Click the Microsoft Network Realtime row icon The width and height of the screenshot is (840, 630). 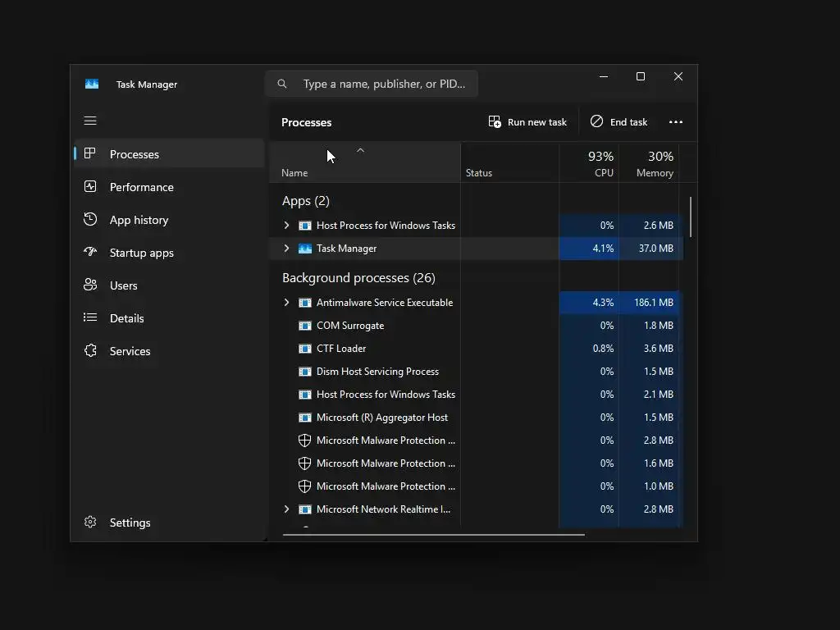pos(305,509)
